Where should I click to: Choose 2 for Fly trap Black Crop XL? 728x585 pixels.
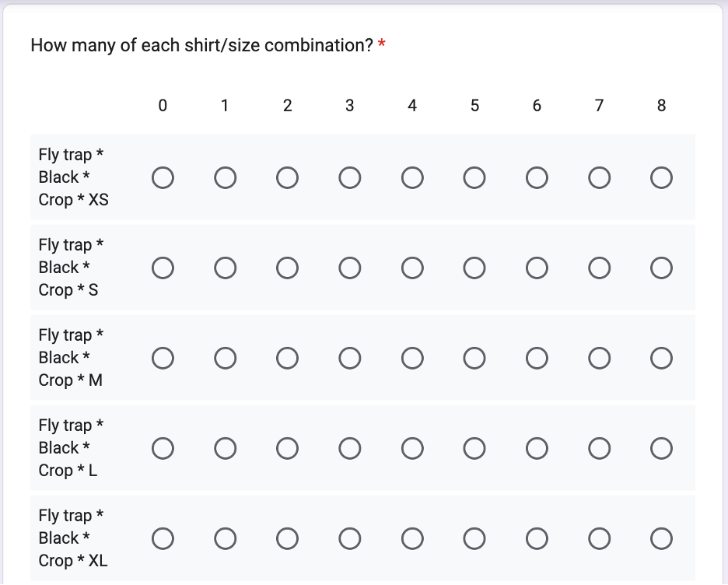287,538
